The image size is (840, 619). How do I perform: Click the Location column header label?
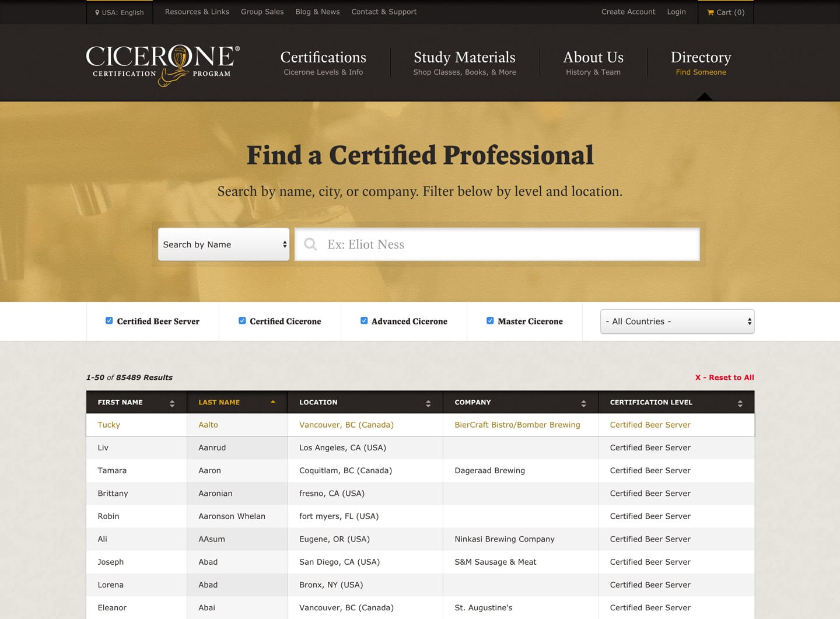(x=318, y=403)
